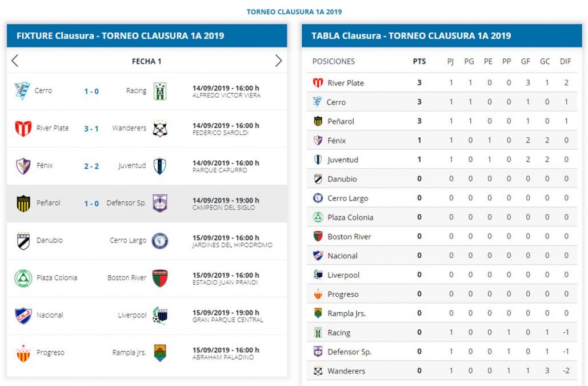
Task: Sort standings by the PTS column header
Action: click(419, 62)
